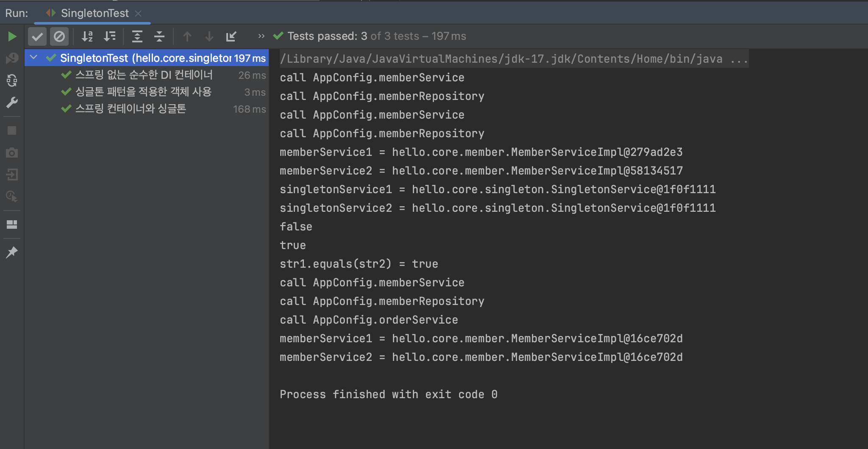Click the standalone 'true' output line
Image resolution: width=868 pixels, height=449 pixels.
(x=293, y=245)
